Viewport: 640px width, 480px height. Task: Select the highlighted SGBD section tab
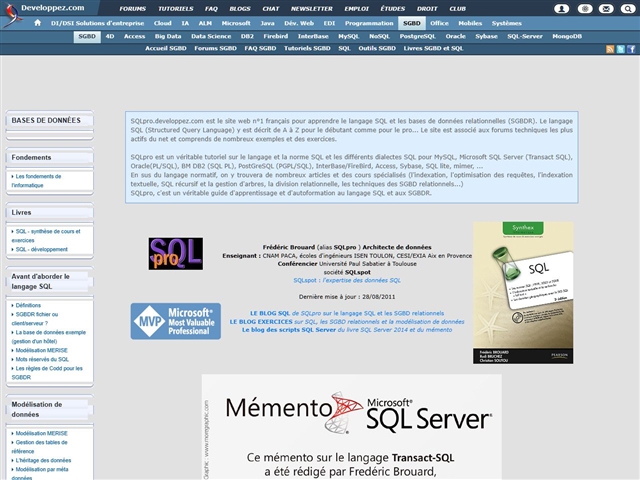point(411,23)
